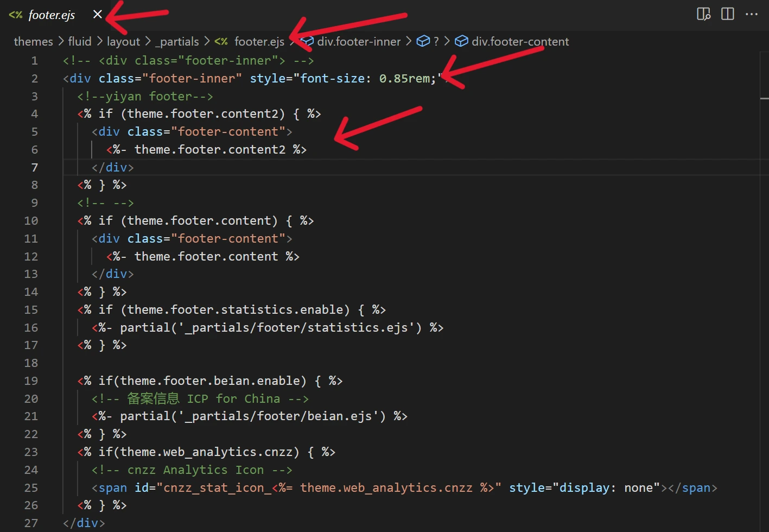Click the cube icon beside the ? breadcrumb
Image resolution: width=769 pixels, height=532 pixels.
[x=423, y=42]
